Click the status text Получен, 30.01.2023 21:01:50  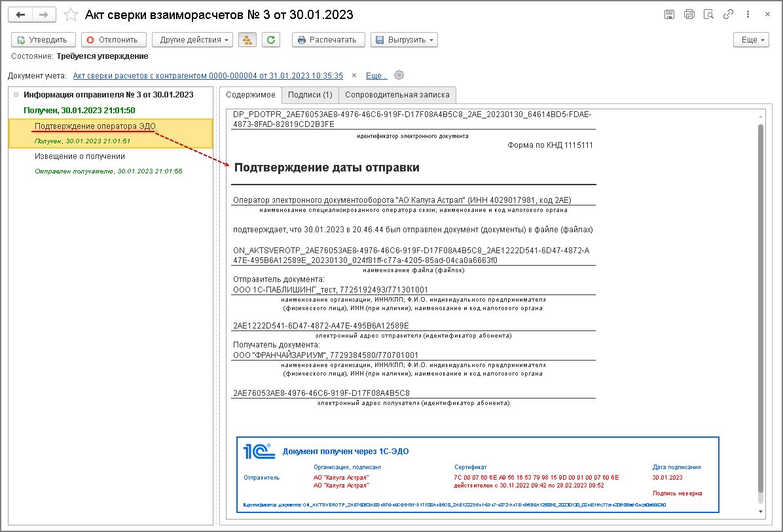pyautogui.click(x=79, y=111)
